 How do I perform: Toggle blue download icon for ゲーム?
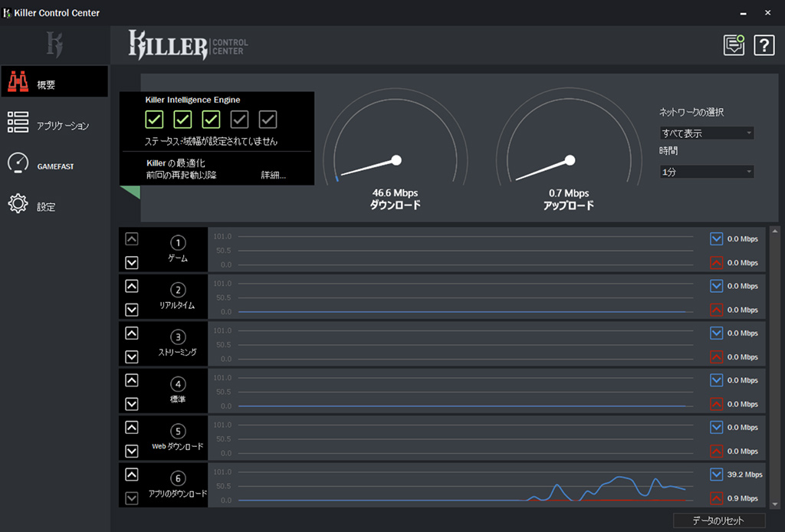717,238
